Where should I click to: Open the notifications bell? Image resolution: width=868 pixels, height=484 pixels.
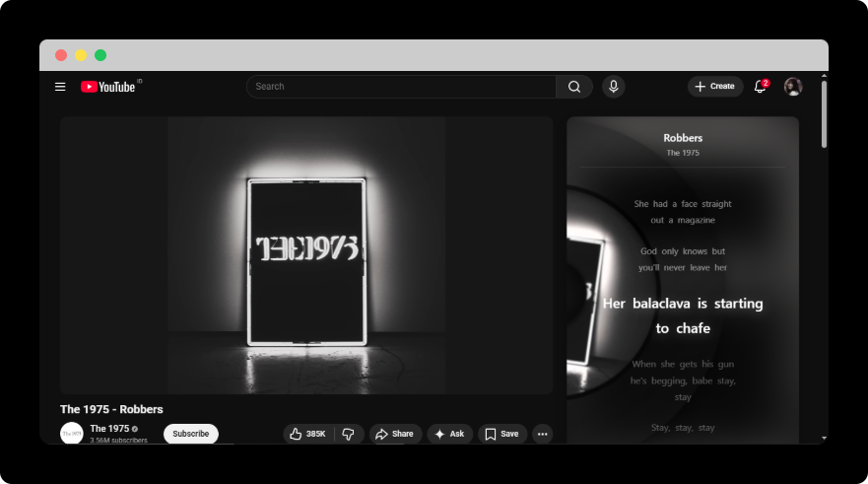(760, 87)
